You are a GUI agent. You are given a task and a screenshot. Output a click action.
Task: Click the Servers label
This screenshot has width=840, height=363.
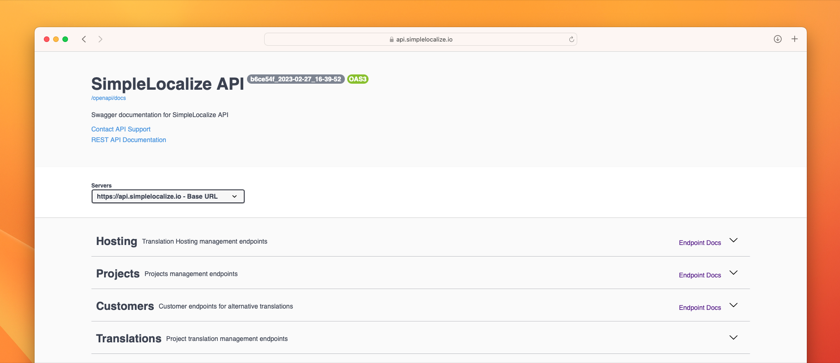pos(101,185)
